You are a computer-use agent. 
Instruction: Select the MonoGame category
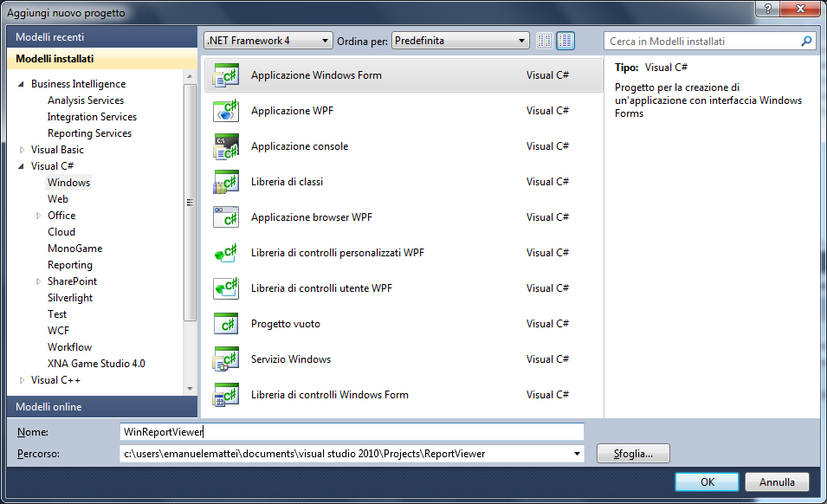pyautogui.click(x=74, y=249)
